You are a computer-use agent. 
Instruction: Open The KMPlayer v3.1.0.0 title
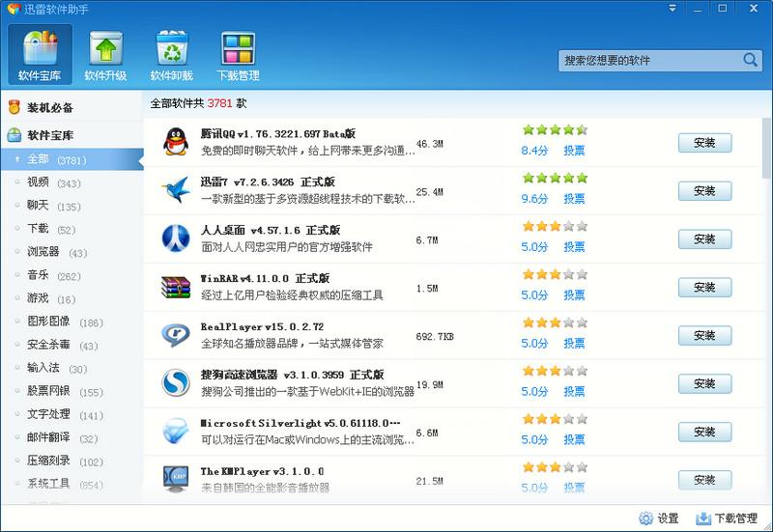(x=262, y=471)
